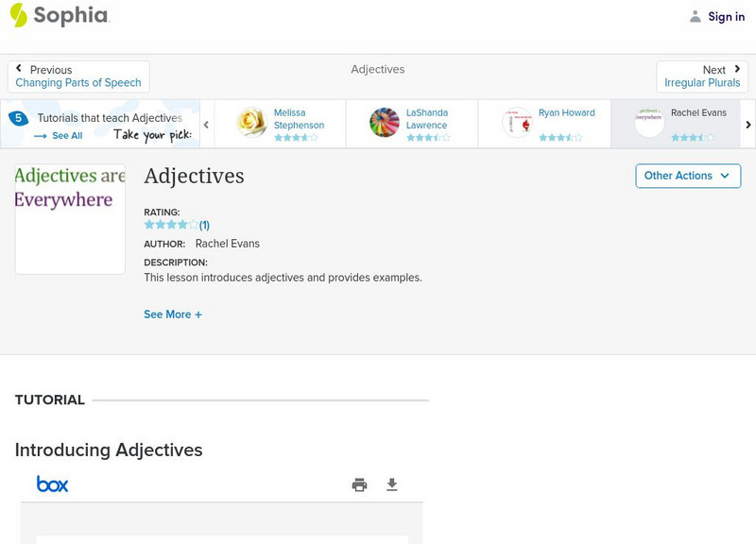
Task: Expand the description with See More
Action: [173, 314]
